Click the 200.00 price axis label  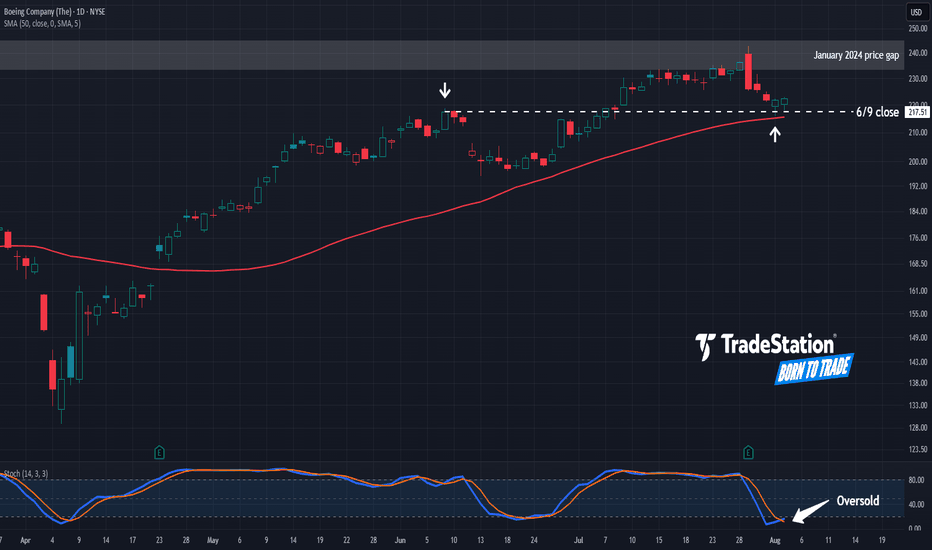tap(918, 162)
